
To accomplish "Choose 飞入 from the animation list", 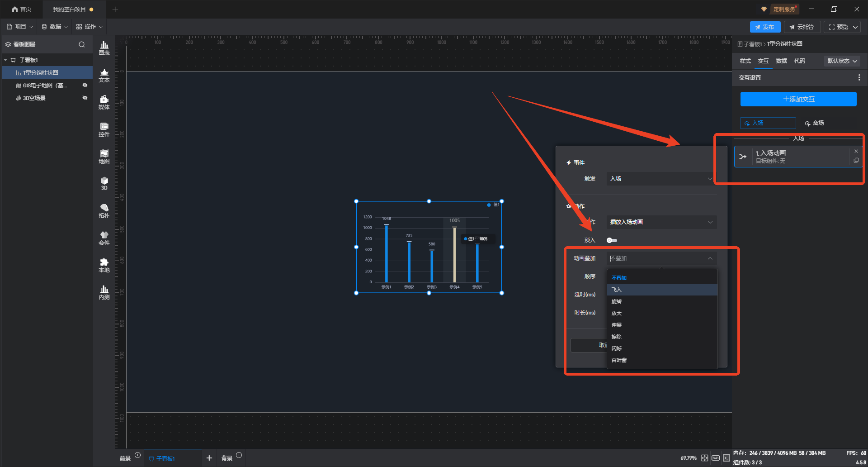I will tap(617, 290).
